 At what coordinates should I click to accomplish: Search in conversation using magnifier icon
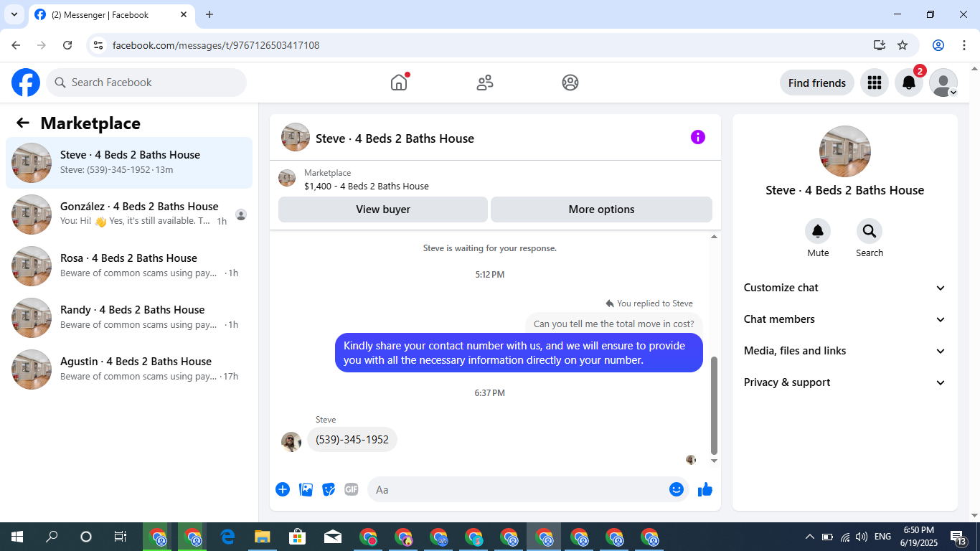pyautogui.click(x=870, y=231)
